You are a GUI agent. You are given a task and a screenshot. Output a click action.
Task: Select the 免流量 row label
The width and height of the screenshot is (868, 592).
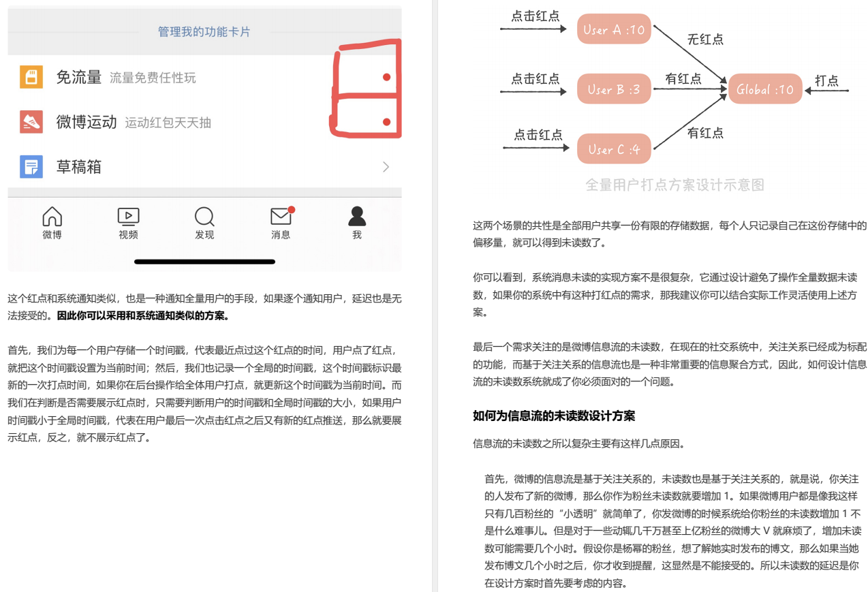click(79, 78)
